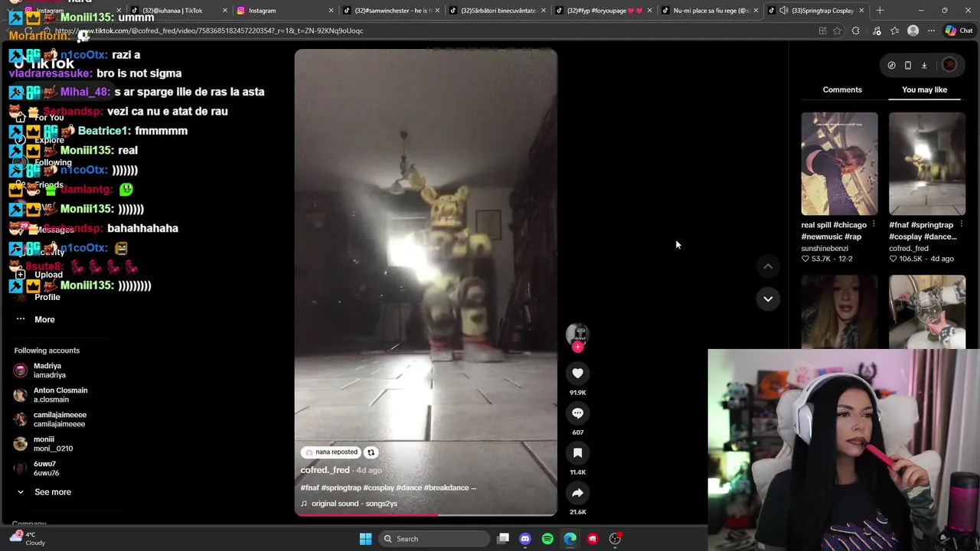This screenshot has height=551, width=980.
Task: Open Spotify from the taskbar
Action: pos(547,539)
